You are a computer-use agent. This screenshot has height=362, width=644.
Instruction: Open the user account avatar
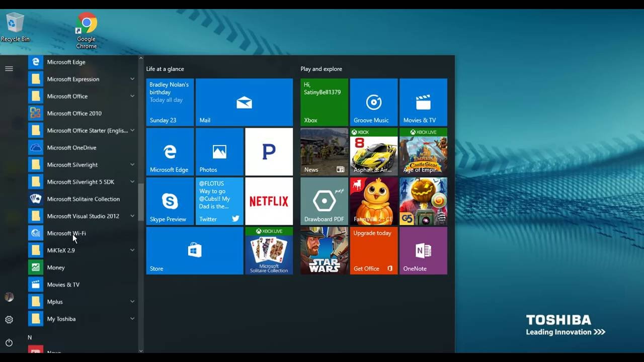click(x=9, y=297)
